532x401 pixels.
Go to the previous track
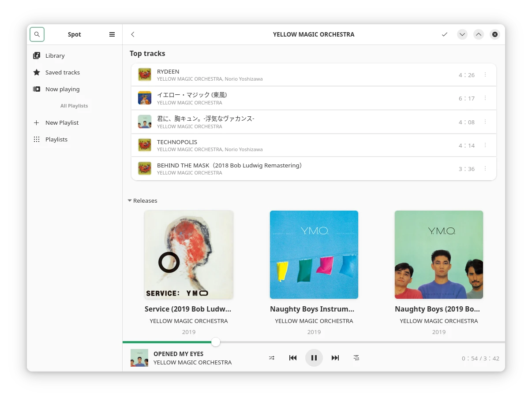click(293, 358)
